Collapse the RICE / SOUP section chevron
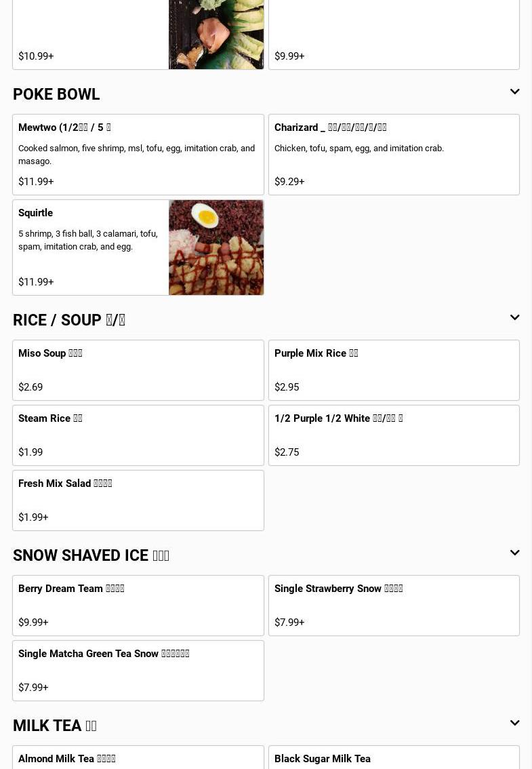This screenshot has width=532, height=769. tap(514, 318)
